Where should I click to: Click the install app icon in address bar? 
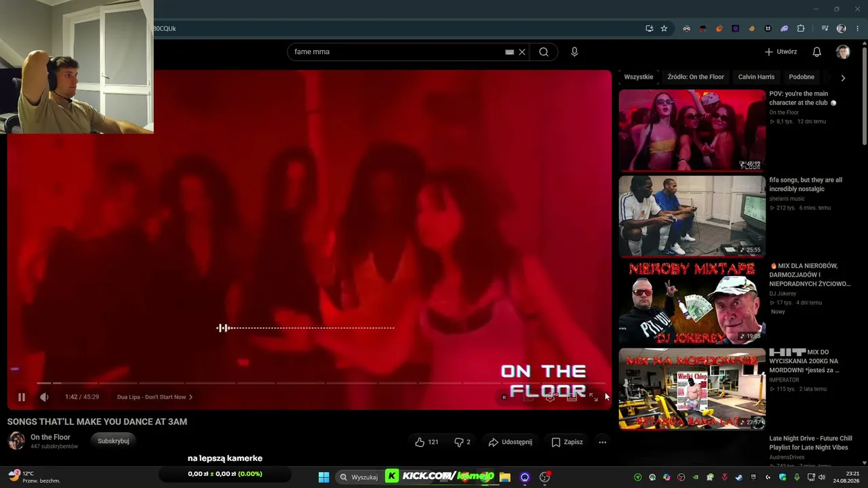pyautogui.click(x=649, y=28)
